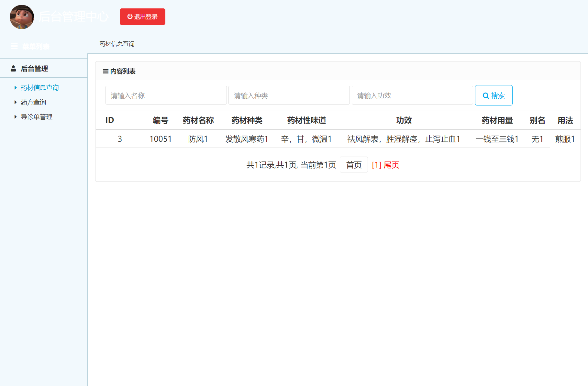
Task: Click the 请输入名称 input field
Action: point(166,95)
